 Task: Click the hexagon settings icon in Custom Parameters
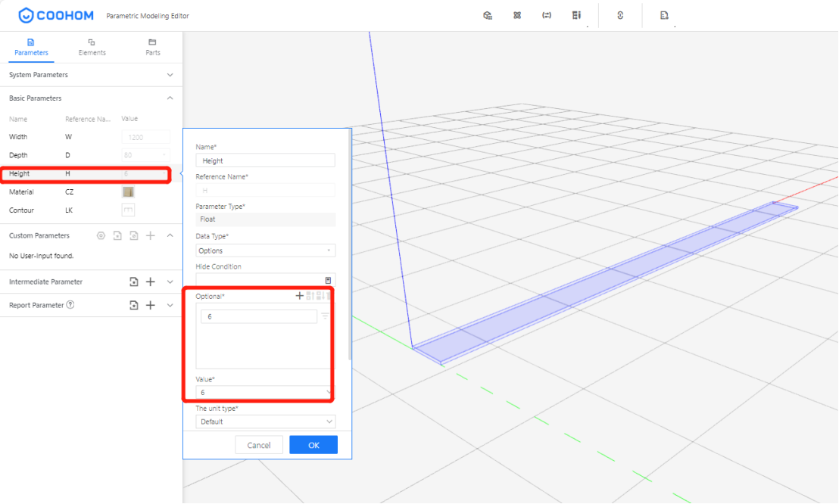click(x=101, y=236)
